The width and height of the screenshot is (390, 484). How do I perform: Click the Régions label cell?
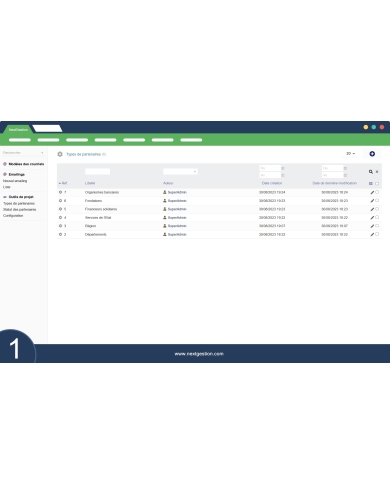[90, 226]
